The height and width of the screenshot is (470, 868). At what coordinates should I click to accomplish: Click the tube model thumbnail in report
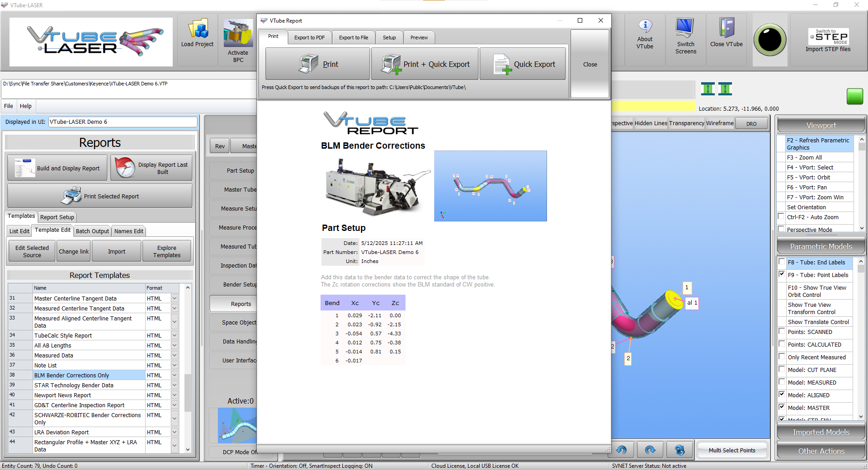(x=491, y=186)
